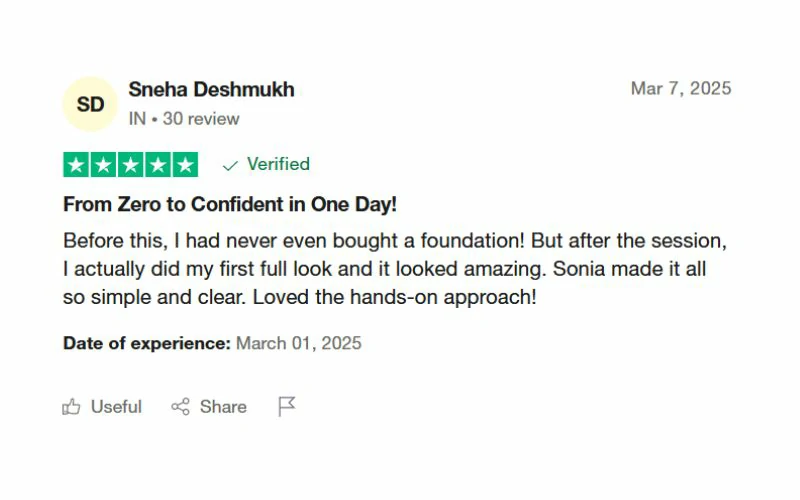The width and height of the screenshot is (800, 500).
Task: Select the third green rating star
Action: (131, 165)
